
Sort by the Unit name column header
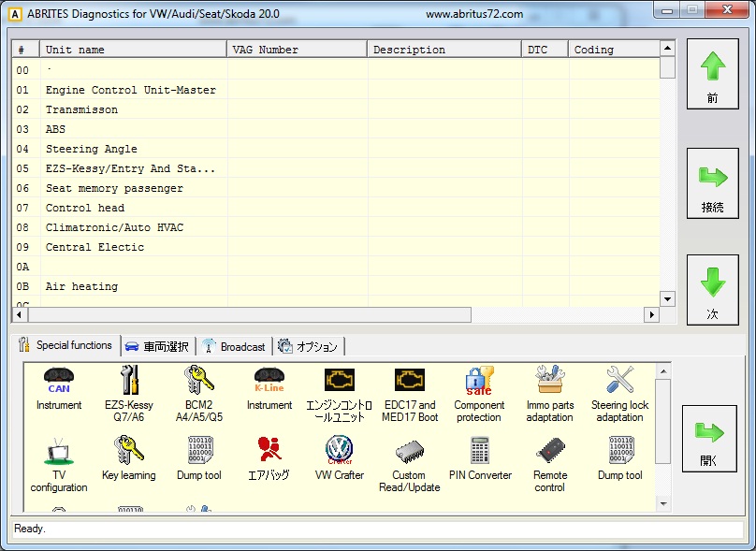coord(133,50)
